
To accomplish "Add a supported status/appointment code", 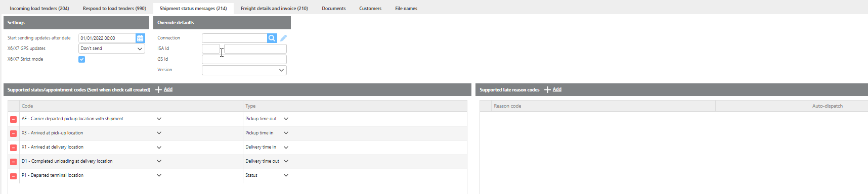I will pyautogui.click(x=164, y=89).
